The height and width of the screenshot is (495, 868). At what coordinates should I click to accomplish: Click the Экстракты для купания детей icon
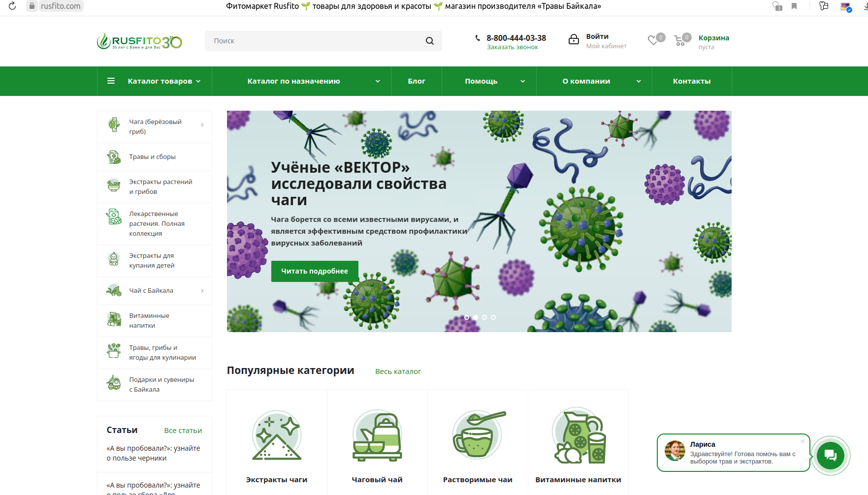[x=114, y=259]
